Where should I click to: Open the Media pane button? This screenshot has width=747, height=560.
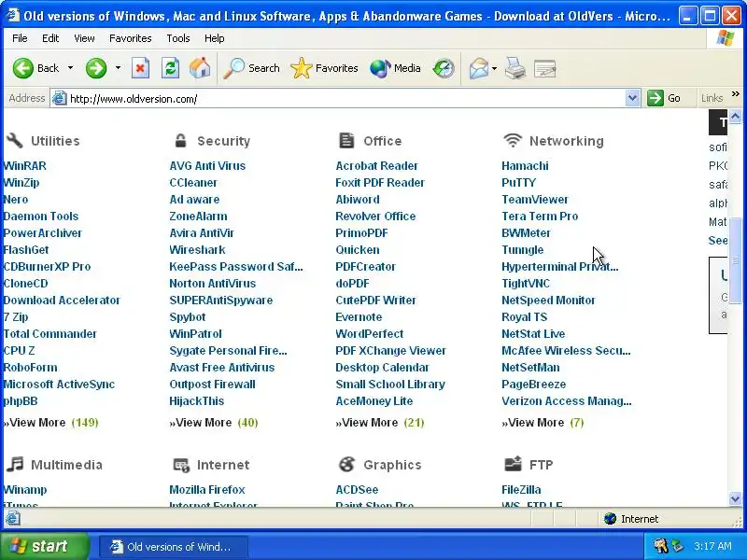[x=395, y=68]
